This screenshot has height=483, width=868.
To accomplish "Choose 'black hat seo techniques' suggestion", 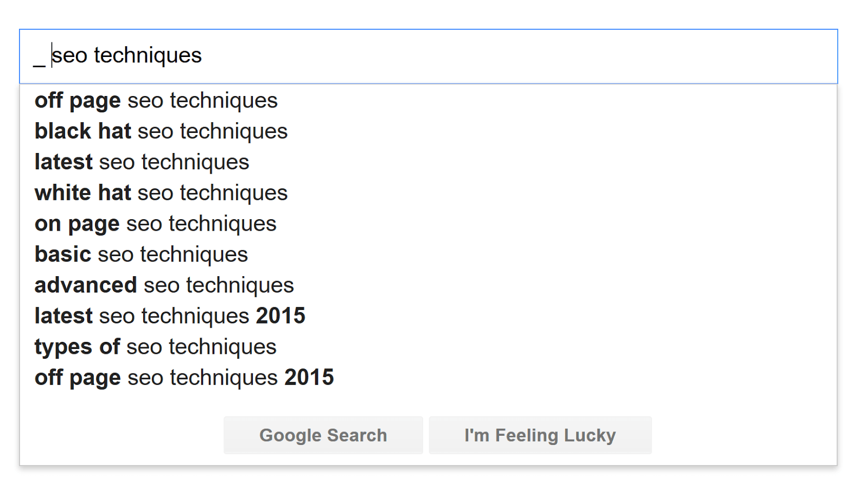I will click(161, 131).
